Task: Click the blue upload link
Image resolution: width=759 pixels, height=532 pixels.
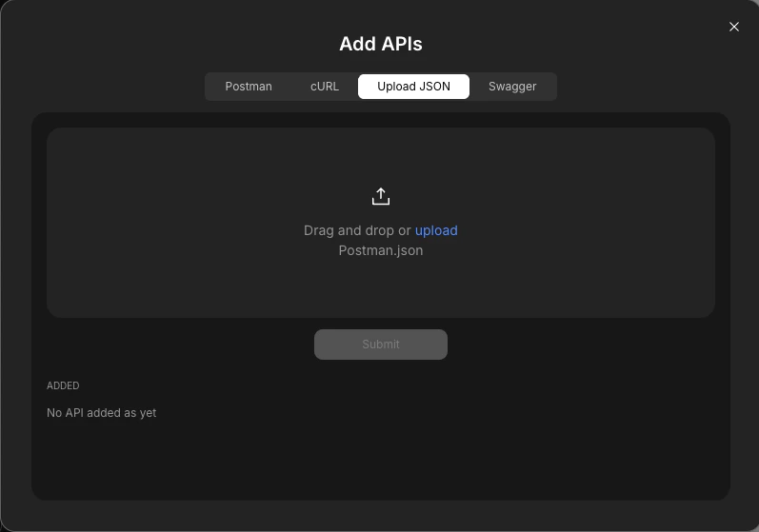Action: [436, 230]
